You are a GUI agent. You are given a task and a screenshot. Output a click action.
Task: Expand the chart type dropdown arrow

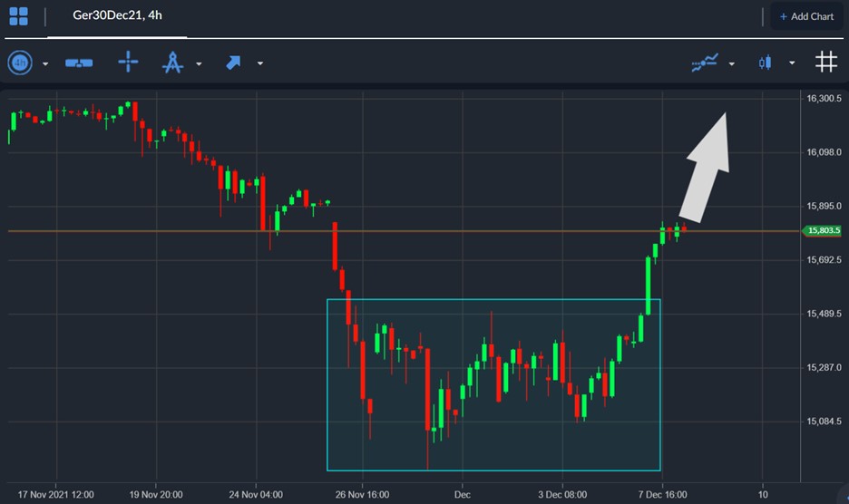[792, 63]
